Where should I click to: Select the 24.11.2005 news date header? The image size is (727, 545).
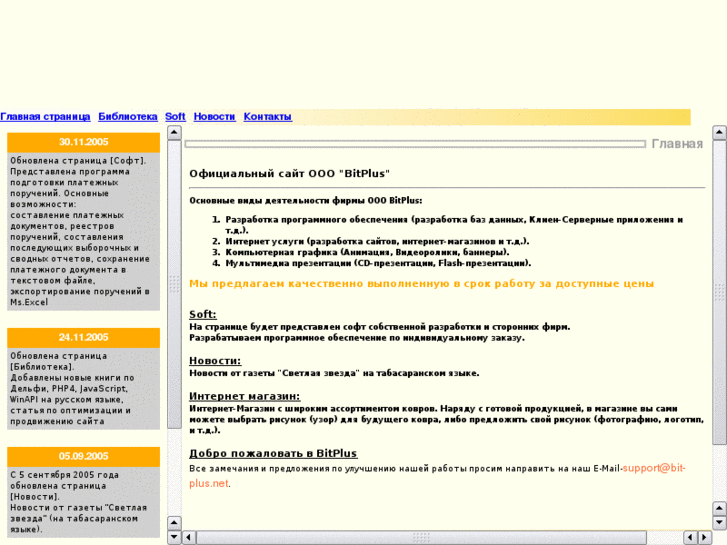[83, 337]
